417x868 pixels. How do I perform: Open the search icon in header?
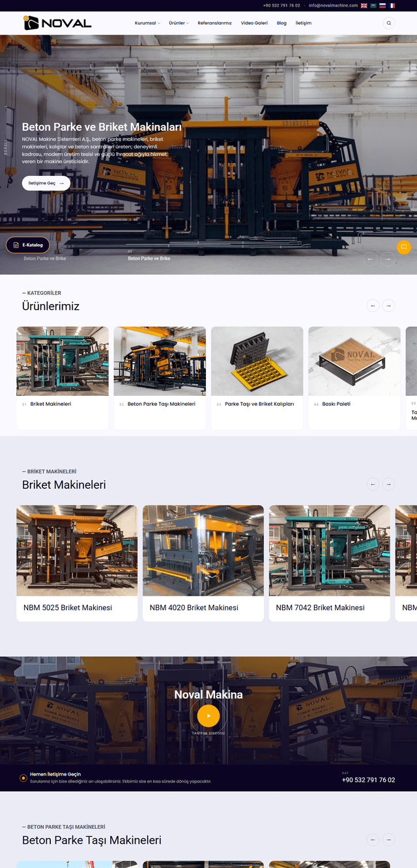click(x=389, y=23)
